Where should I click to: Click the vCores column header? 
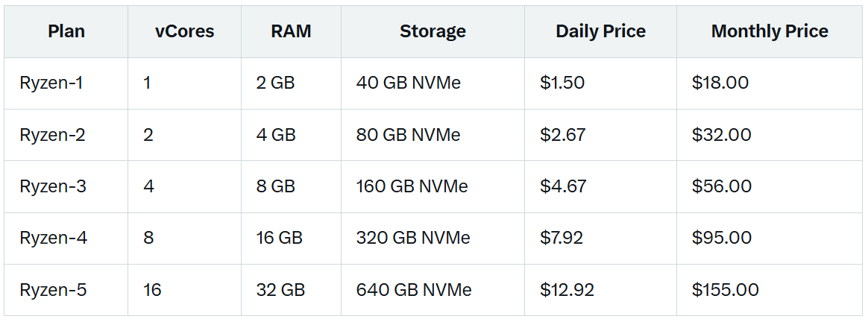coord(184,31)
